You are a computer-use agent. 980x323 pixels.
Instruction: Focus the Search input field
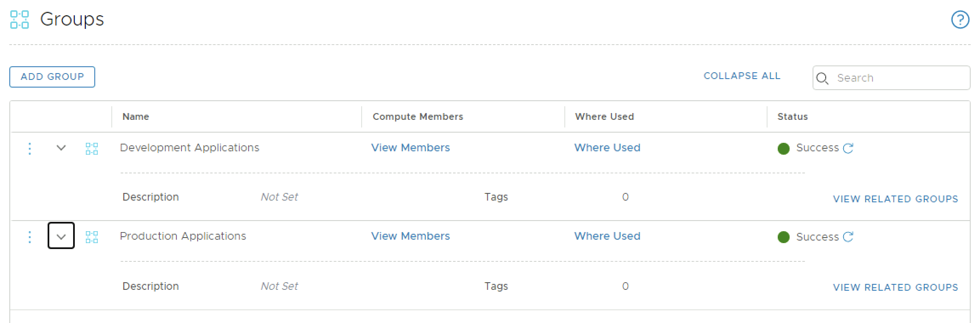[899, 78]
